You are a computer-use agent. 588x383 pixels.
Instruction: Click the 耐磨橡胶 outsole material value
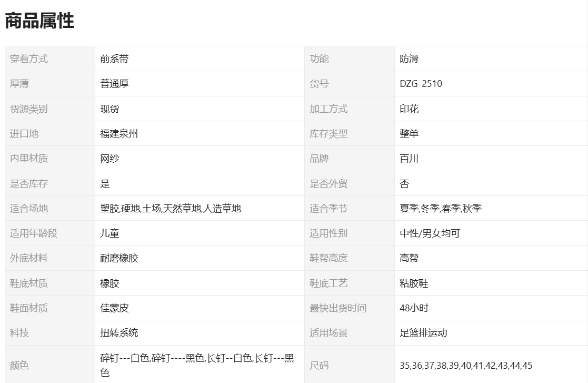119,258
